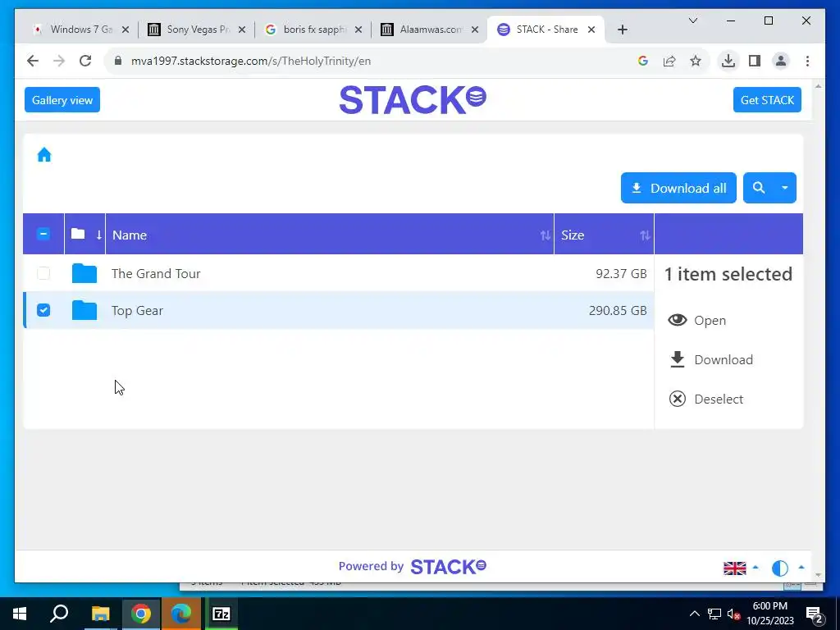The width and height of the screenshot is (840, 630).
Task: Expand the search options dropdown arrow
Action: (785, 188)
